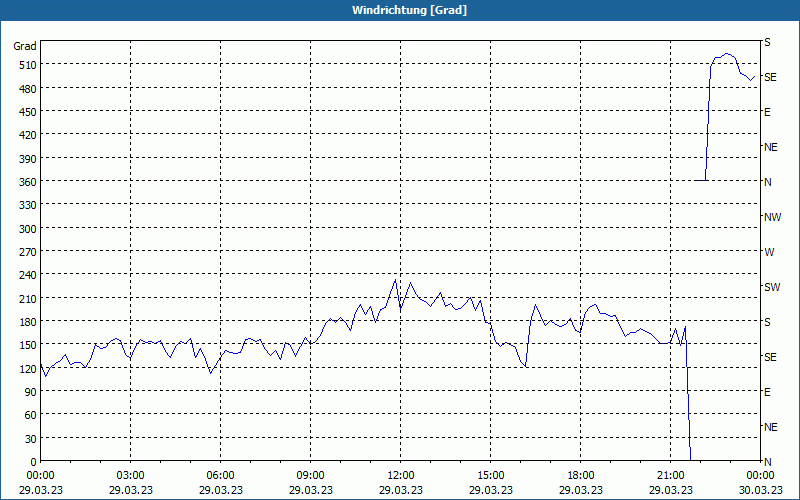Pick the 21:00 time axis label
Viewport: 800px width, 500px height.
[671, 475]
